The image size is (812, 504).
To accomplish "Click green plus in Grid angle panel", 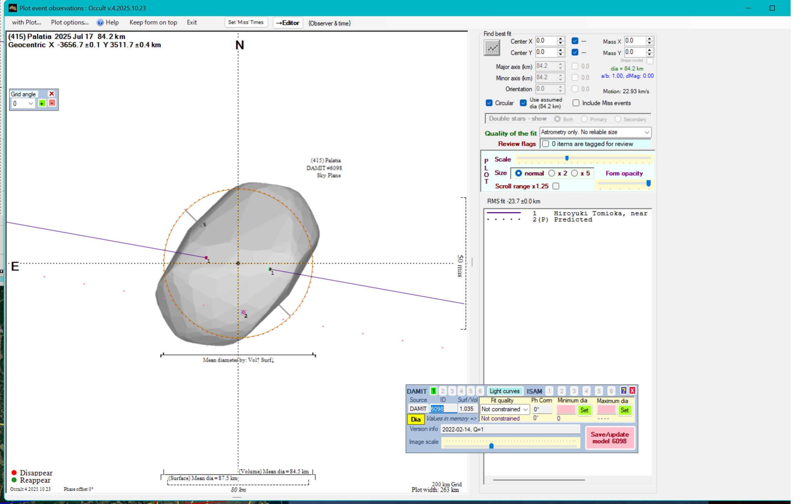I will click(42, 103).
